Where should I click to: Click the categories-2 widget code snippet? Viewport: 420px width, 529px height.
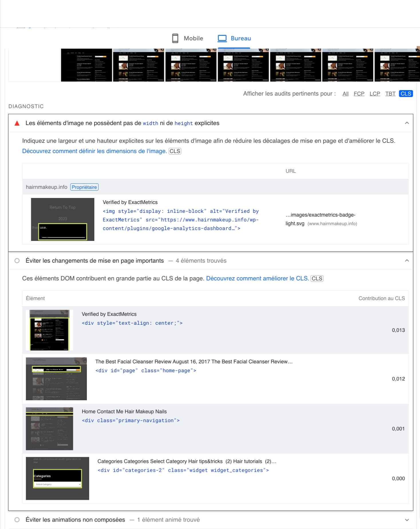click(183, 470)
